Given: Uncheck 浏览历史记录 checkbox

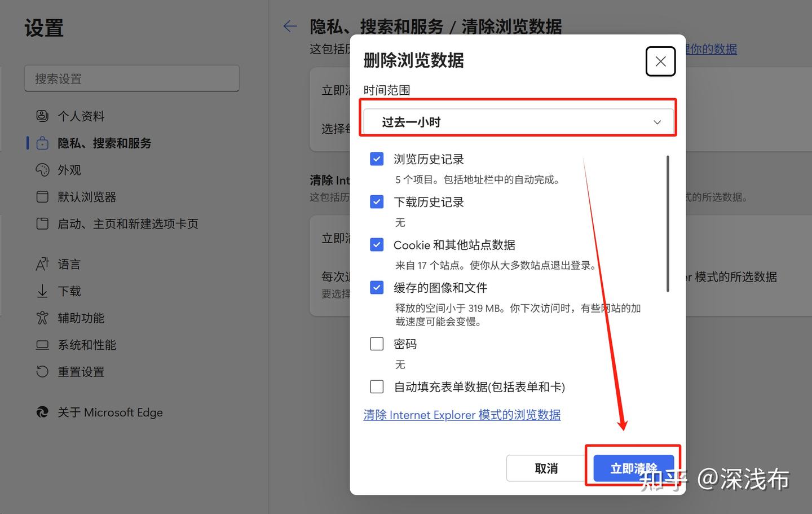Looking at the screenshot, I should pyautogui.click(x=377, y=159).
